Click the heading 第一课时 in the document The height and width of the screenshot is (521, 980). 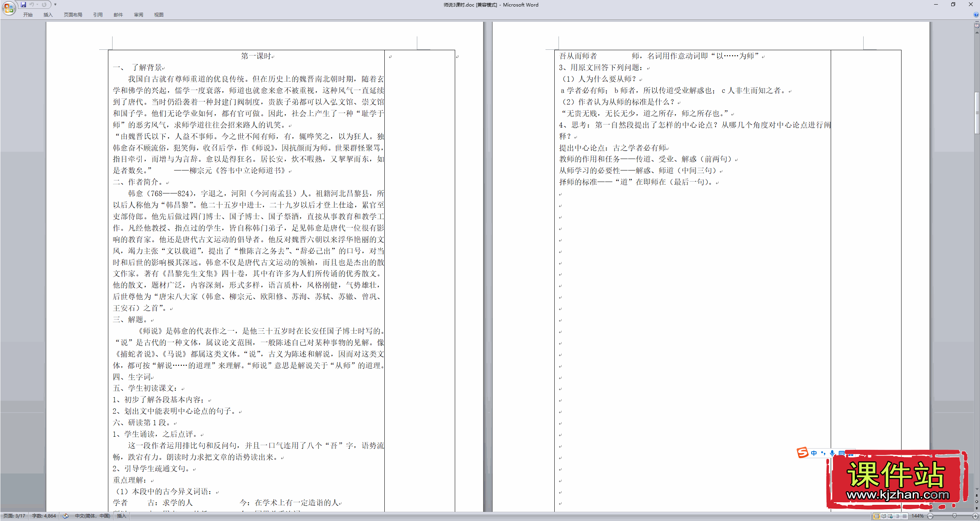(x=256, y=56)
